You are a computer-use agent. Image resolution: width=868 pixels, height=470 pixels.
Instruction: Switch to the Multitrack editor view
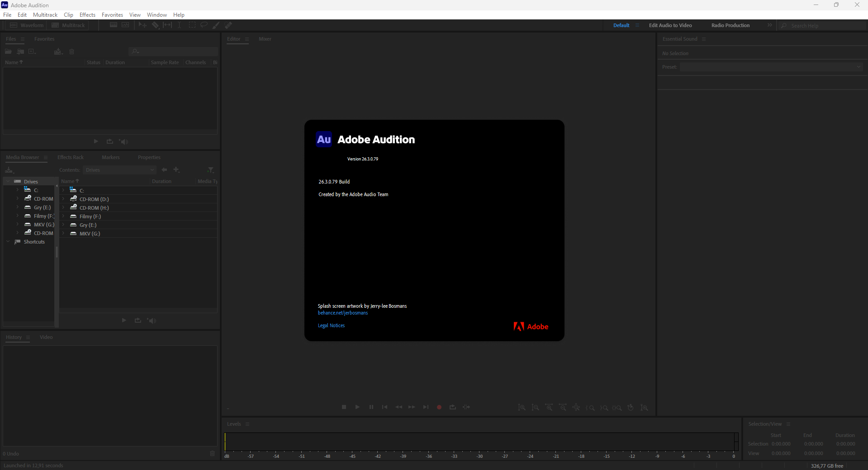(68, 25)
